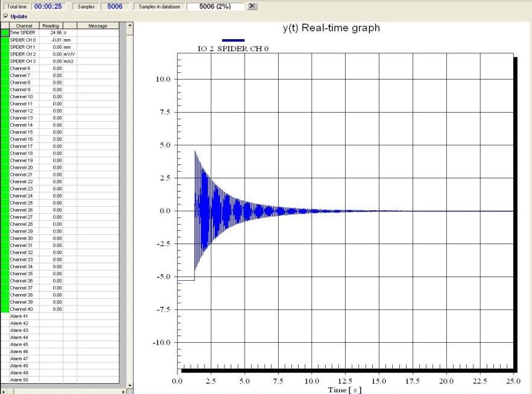Click the 25.0 x-axis tick label

tap(513, 381)
